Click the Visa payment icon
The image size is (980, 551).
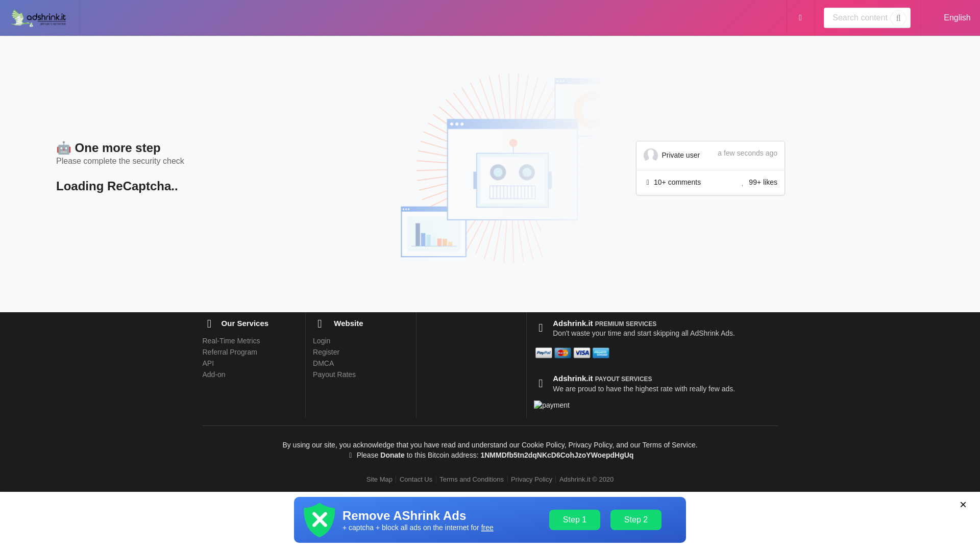point(581,353)
